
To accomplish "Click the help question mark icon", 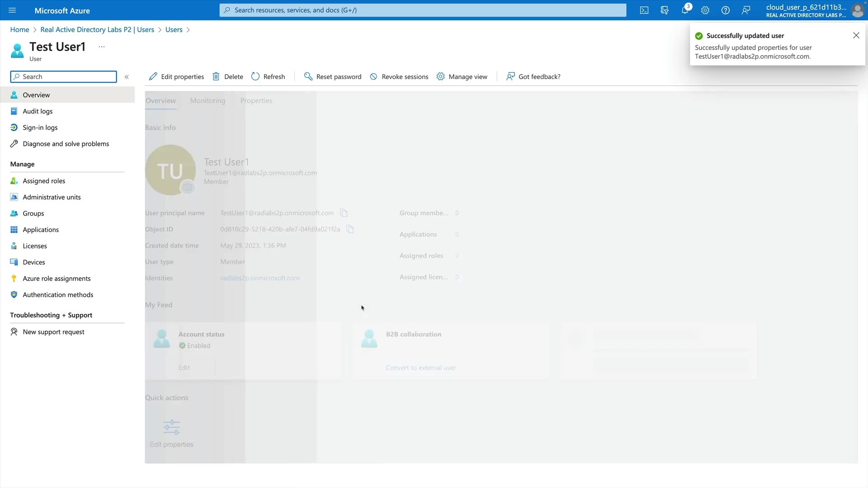I will click(x=726, y=10).
